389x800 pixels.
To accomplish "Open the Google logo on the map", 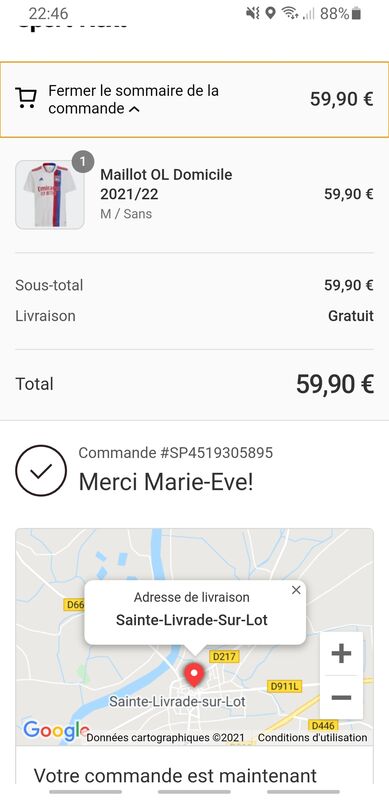I will (55, 731).
